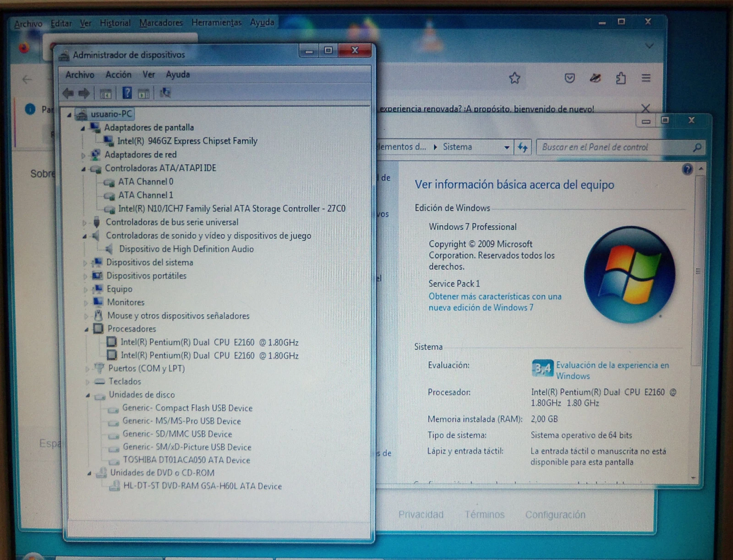Collapse the Controladoras ATA/ATAPI IDE node
The height and width of the screenshot is (560, 733).
[x=83, y=169]
